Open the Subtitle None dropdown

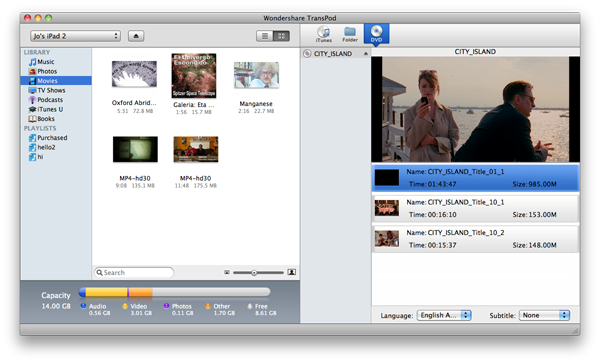(x=544, y=315)
